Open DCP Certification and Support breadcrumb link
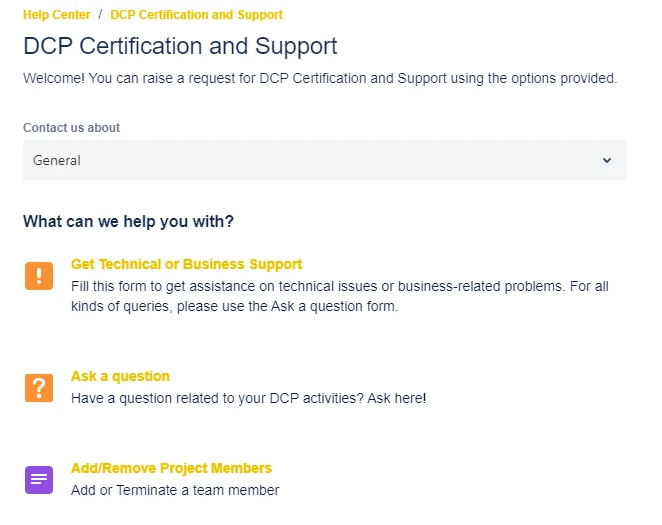 (x=196, y=15)
